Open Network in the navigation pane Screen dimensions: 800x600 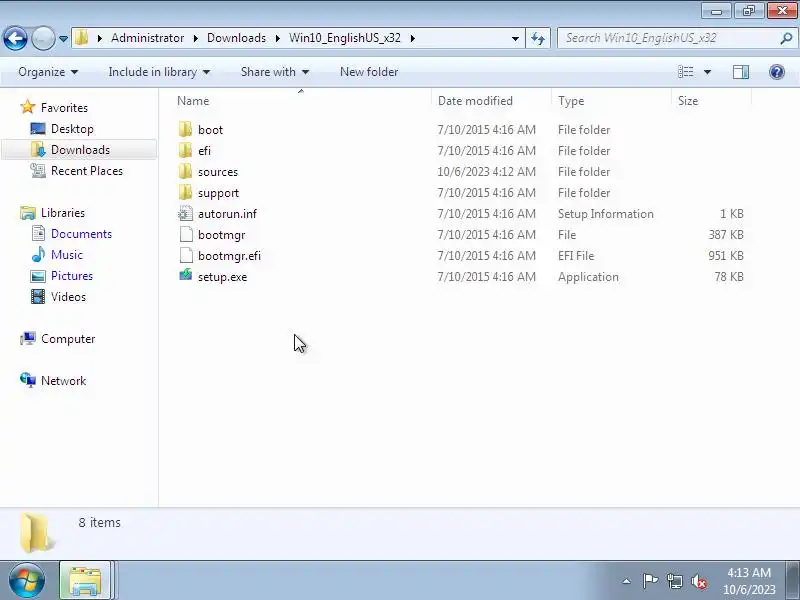(63, 381)
